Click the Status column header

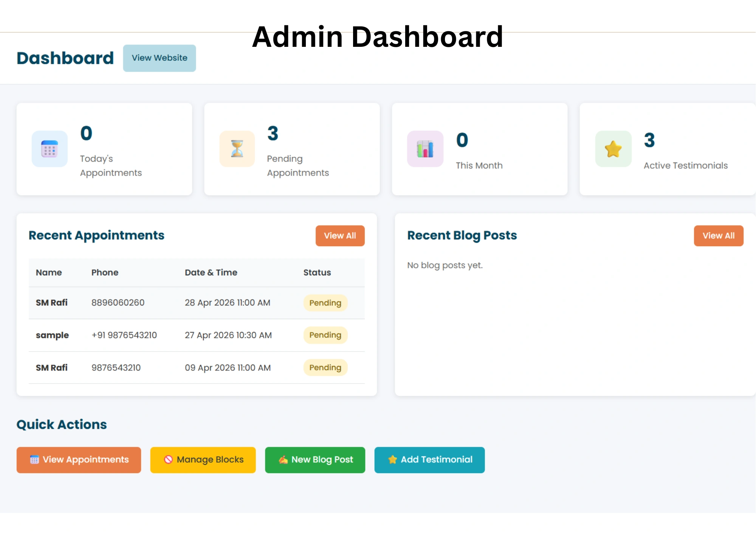click(x=317, y=272)
